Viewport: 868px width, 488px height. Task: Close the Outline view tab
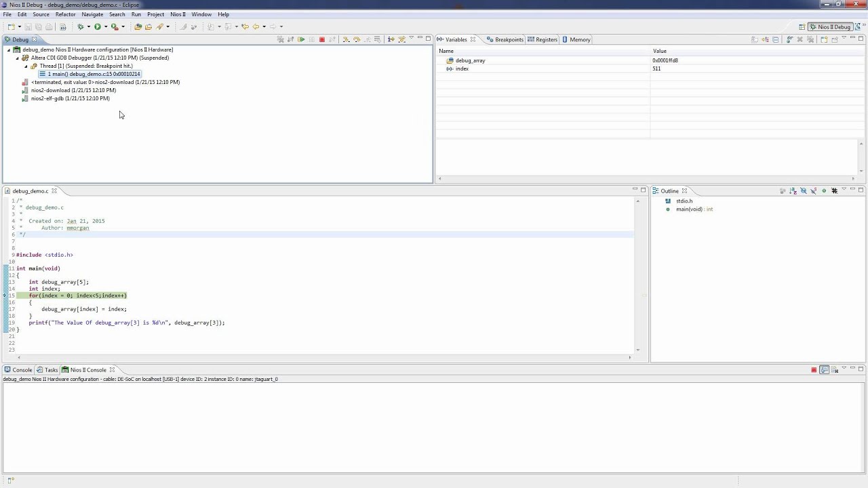coord(684,191)
